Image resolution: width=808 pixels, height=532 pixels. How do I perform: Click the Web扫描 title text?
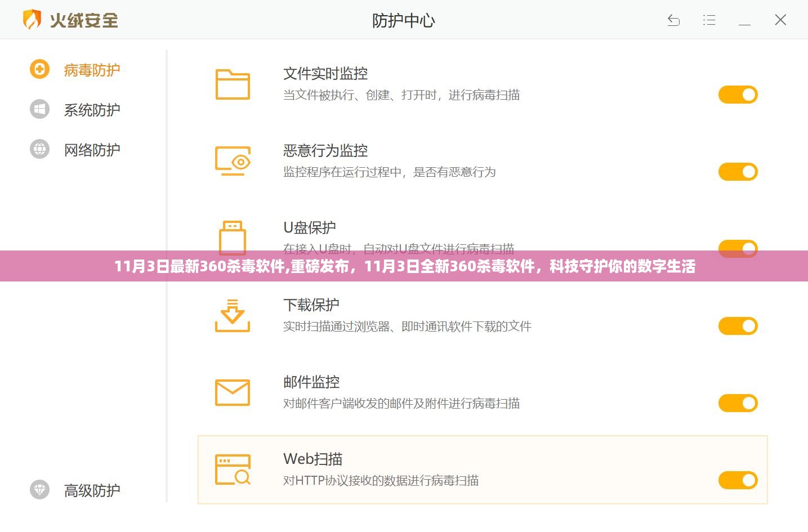[313, 459]
